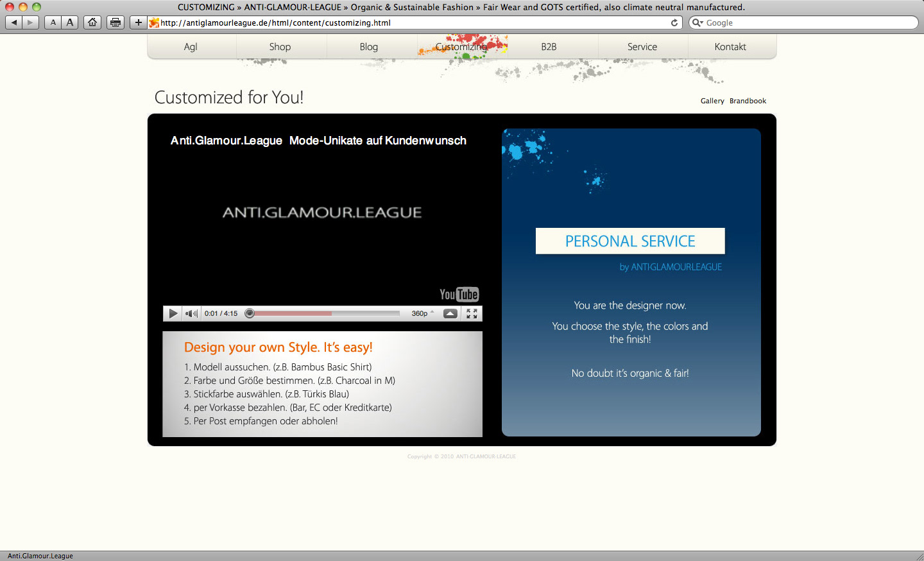Open the 360p video quality menu
The height and width of the screenshot is (561, 924).
(x=423, y=313)
